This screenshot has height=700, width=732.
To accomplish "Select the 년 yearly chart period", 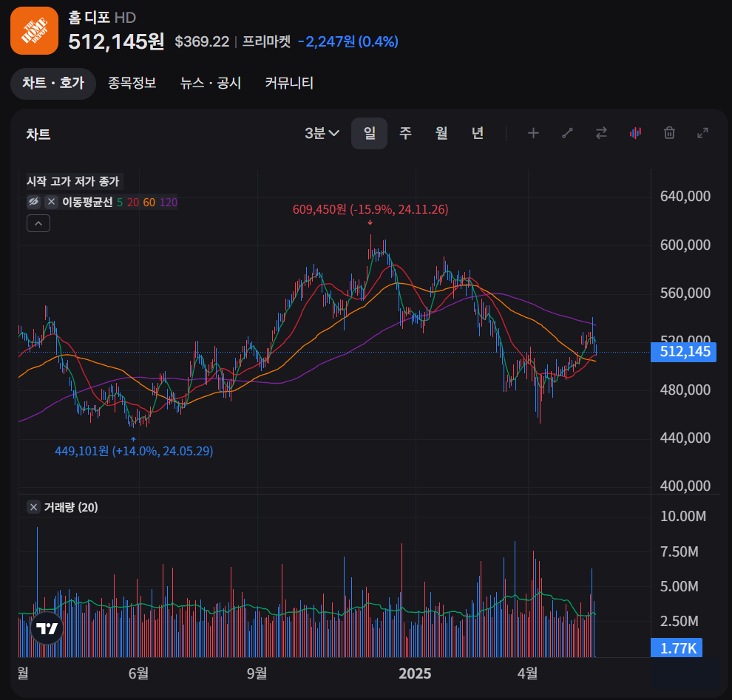I will coord(477,134).
